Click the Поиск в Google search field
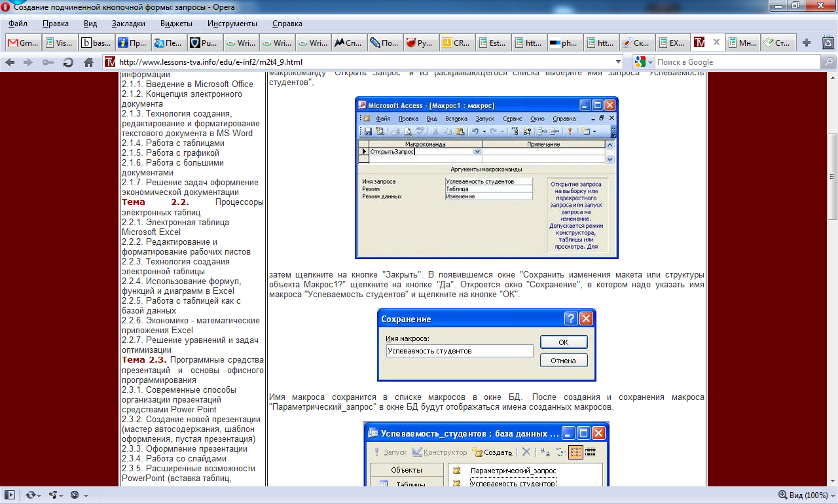The width and height of the screenshot is (838, 504). pos(737,62)
